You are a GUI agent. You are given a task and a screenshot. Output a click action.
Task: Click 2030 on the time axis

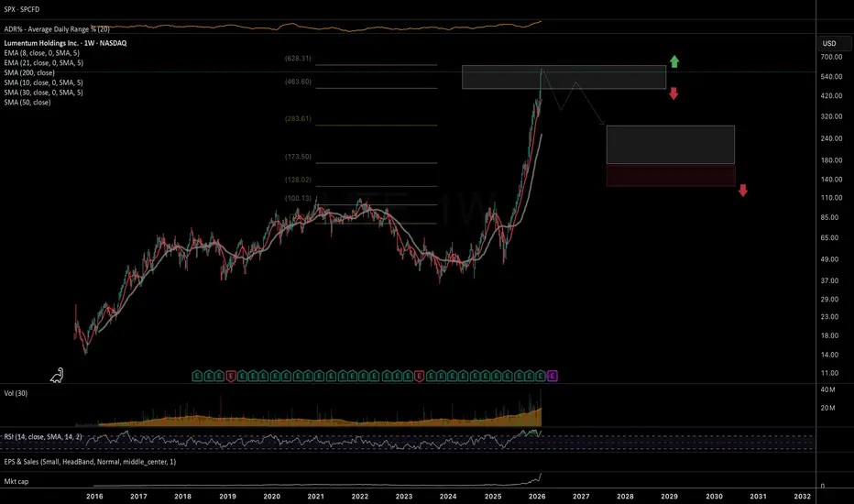coord(714,496)
